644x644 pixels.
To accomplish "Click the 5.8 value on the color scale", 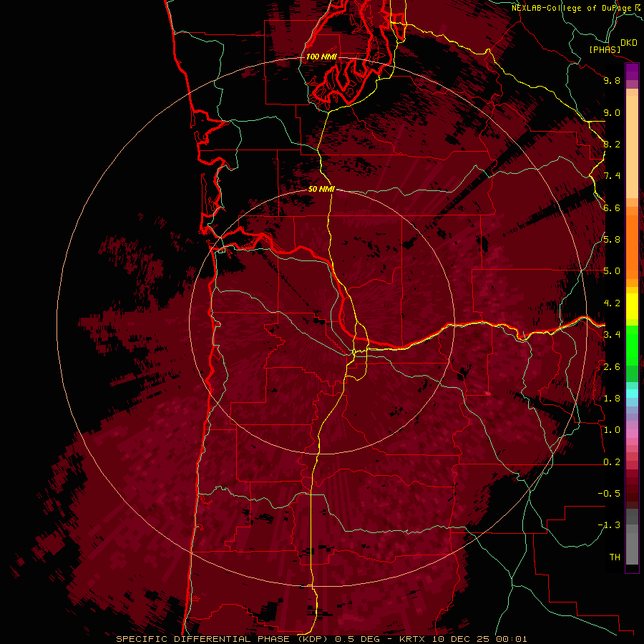I will [x=612, y=240].
